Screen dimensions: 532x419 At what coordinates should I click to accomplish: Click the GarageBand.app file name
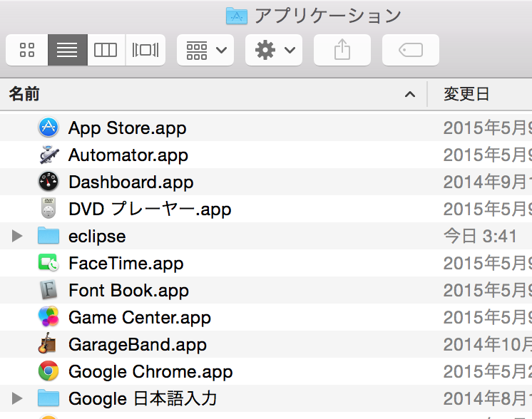click(x=138, y=345)
